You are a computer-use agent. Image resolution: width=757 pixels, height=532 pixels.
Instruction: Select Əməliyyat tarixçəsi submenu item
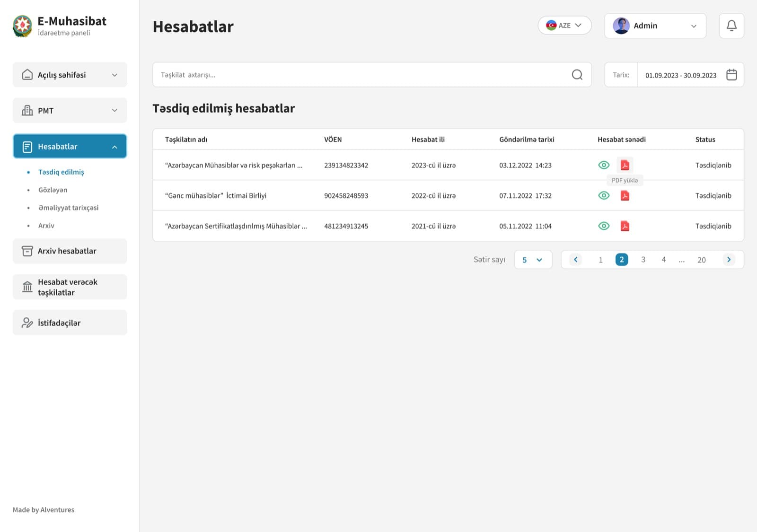[x=68, y=208]
